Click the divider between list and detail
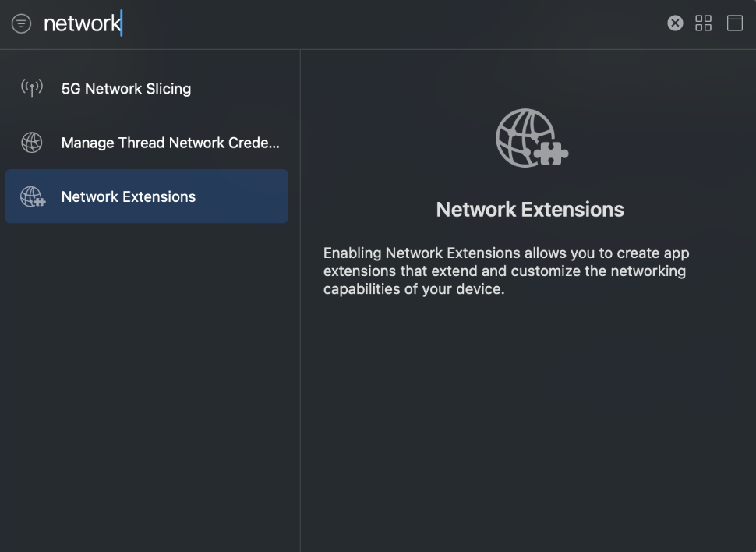 click(x=300, y=301)
